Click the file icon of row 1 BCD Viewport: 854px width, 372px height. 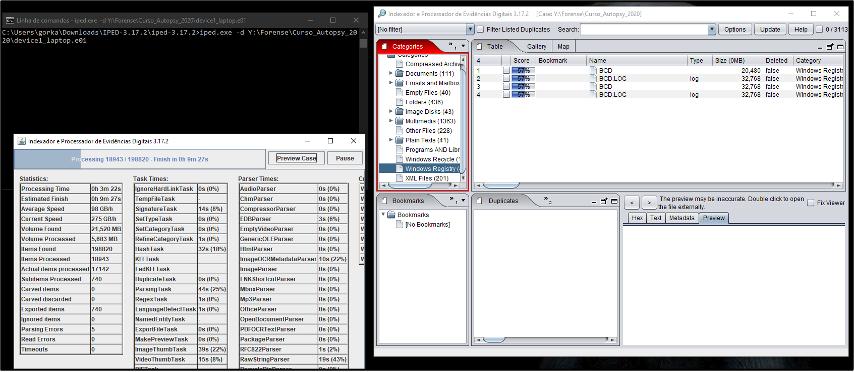tap(594, 70)
